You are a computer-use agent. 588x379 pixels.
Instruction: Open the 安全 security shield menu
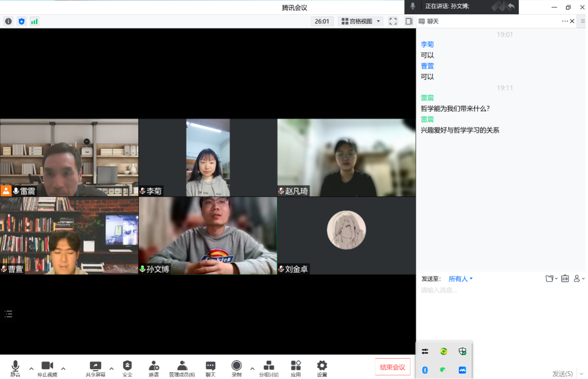click(127, 368)
